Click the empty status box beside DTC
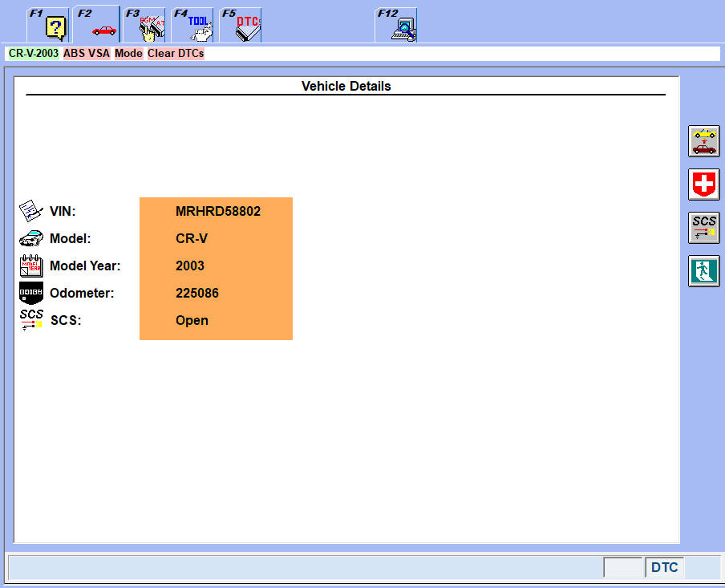 coord(623,567)
